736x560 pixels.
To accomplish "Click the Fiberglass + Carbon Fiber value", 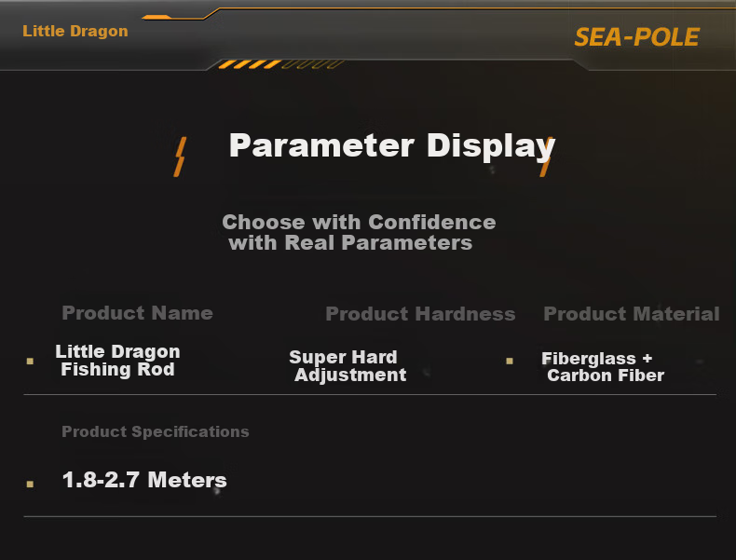I will [x=603, y=367].
